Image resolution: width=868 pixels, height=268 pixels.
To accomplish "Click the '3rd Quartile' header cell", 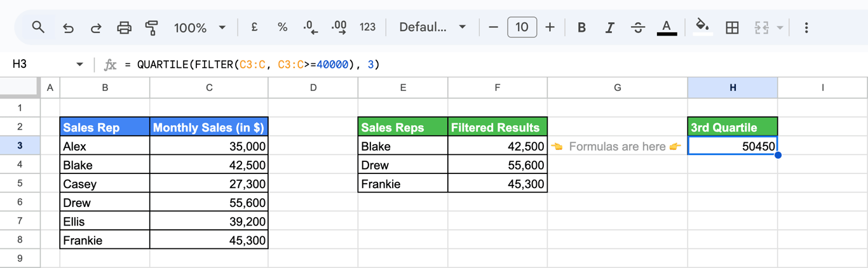I will pos(733,127).
